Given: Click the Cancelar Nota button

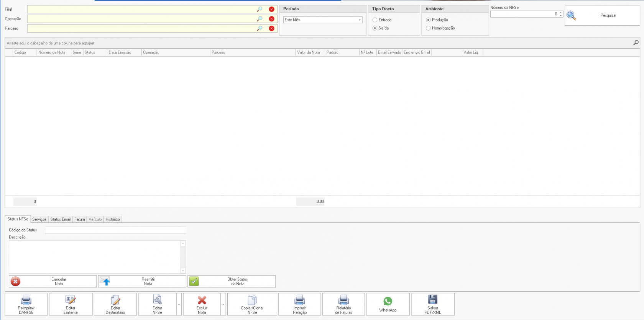Looking at the screenshot, I should click(53, 281).
